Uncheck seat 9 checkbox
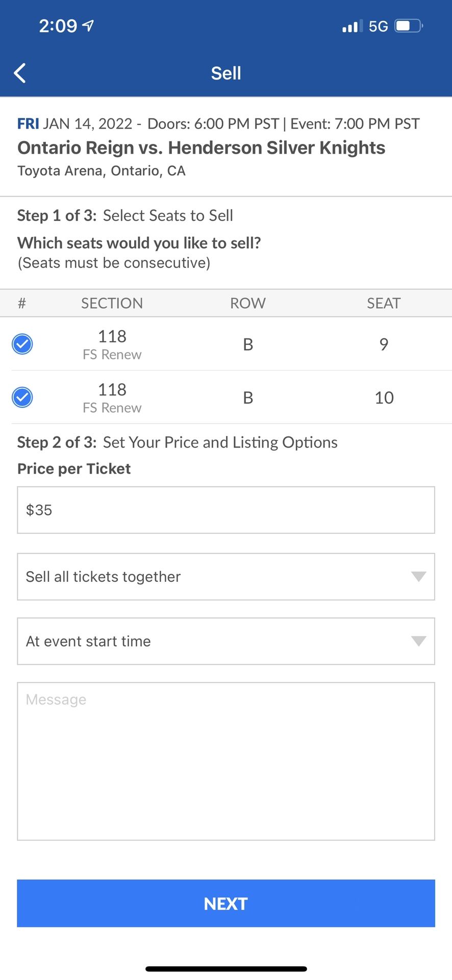 pyautogui.click(x=22, y=344)
